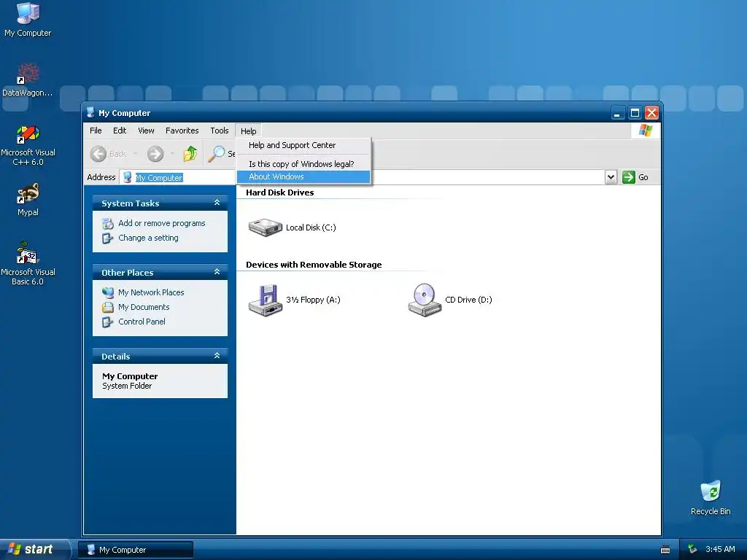The image size is (747, 560).
Task: Click the Change a setting link
Action: (x=148, y=238)
